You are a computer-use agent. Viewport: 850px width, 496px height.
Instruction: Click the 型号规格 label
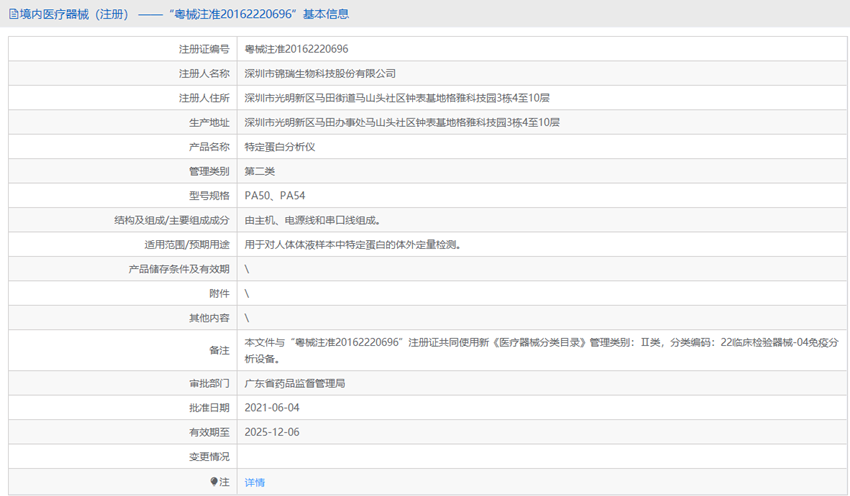209,196
